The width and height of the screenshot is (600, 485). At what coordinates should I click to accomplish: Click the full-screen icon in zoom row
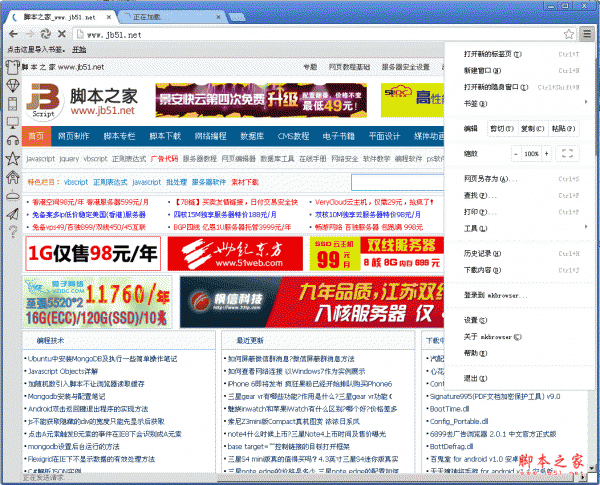[567, 154]
